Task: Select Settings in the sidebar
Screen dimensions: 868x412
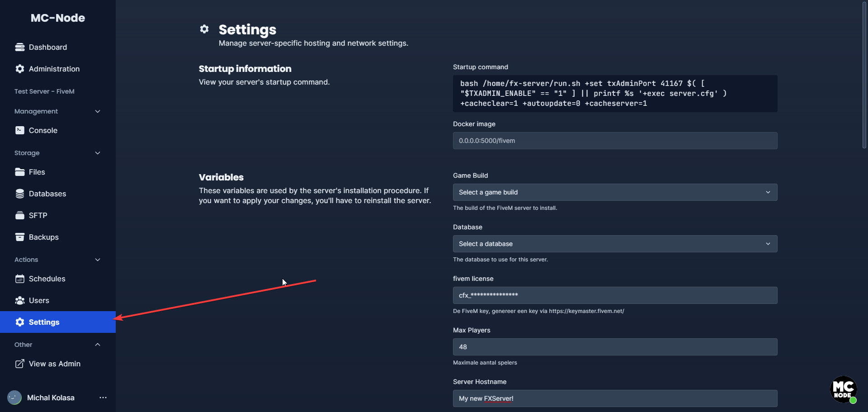Action: click(x=58, y=322)
